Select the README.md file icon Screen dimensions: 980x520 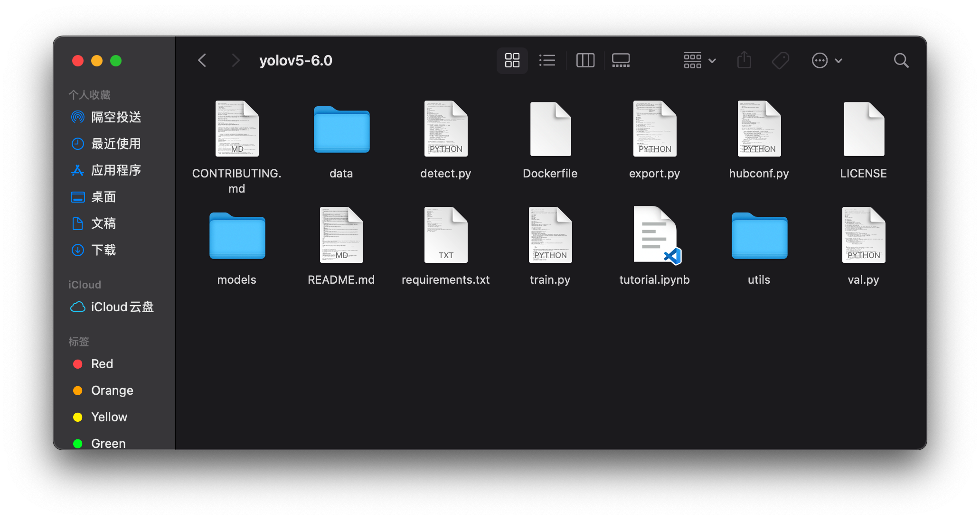click(341, 235)
